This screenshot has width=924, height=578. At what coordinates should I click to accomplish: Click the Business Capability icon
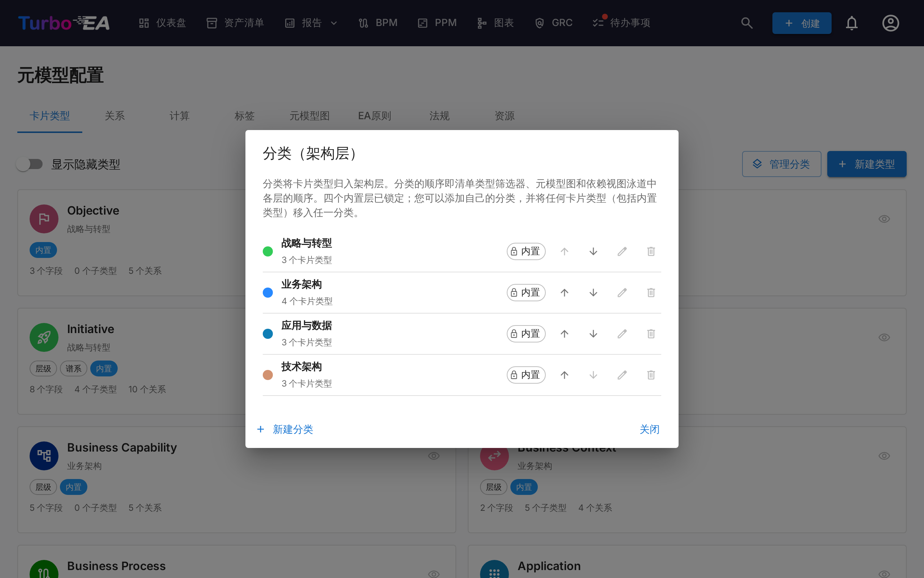coord(44,456)
